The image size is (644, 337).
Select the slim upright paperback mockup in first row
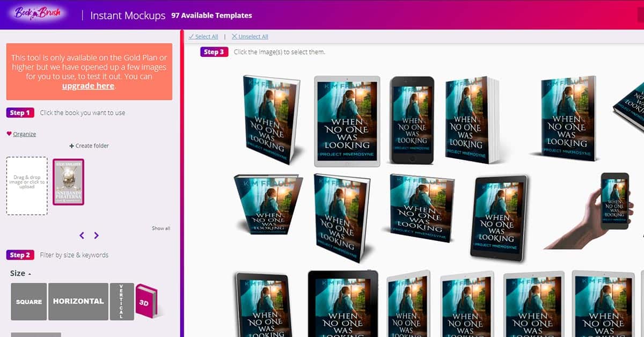click(x=569, y=119)
